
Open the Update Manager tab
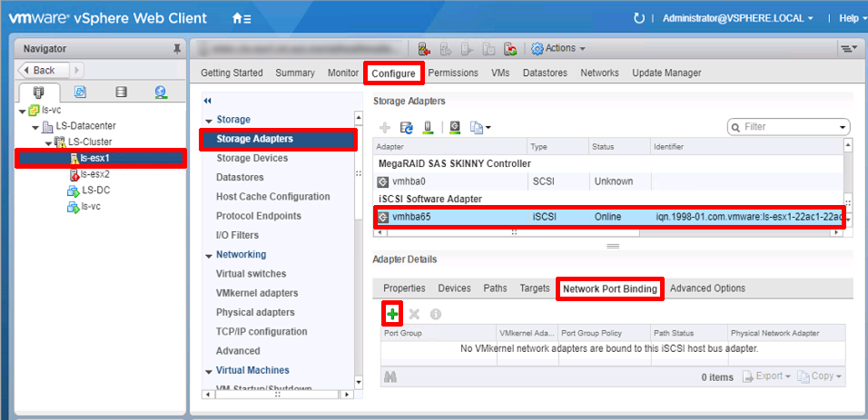point(666,73)
